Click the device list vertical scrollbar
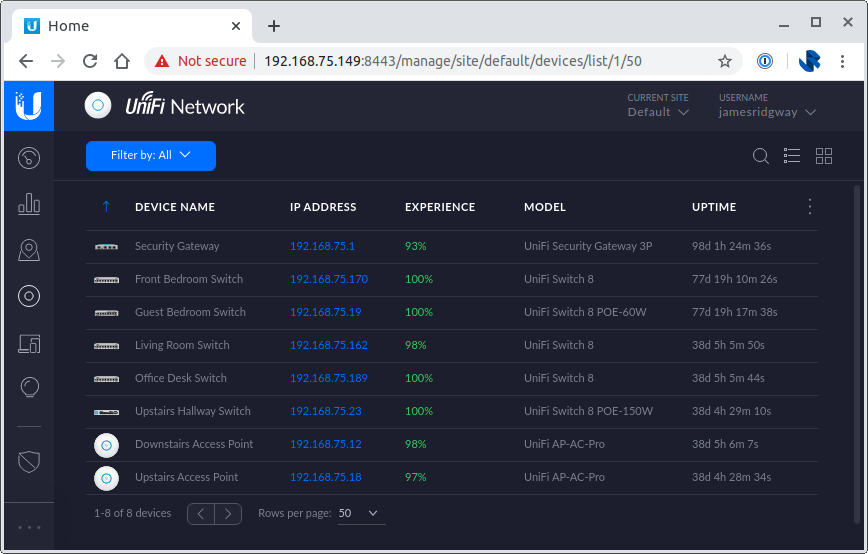The height and width of the screenshot is (554, 868). pos(857,354)
